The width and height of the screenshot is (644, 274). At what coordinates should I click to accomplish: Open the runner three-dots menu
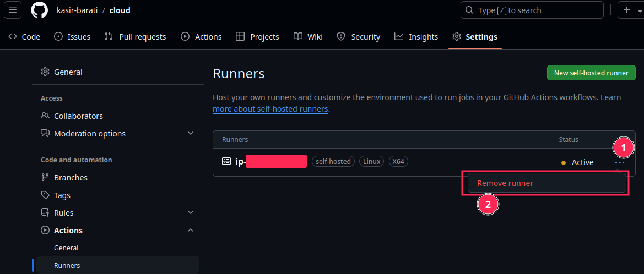tap(620, 162)
